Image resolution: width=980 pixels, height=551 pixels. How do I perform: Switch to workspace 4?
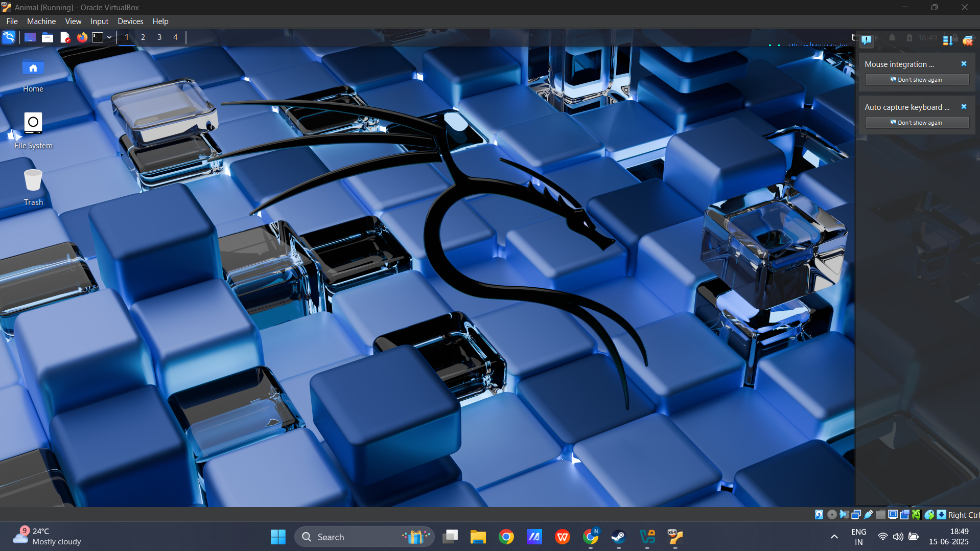(x=175, y=37)
